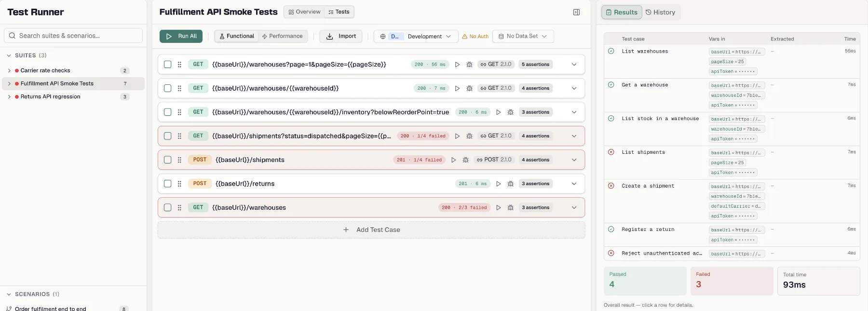Switch to the Tests tab
This screenshot has width=868, height=311.
[339, 12]
